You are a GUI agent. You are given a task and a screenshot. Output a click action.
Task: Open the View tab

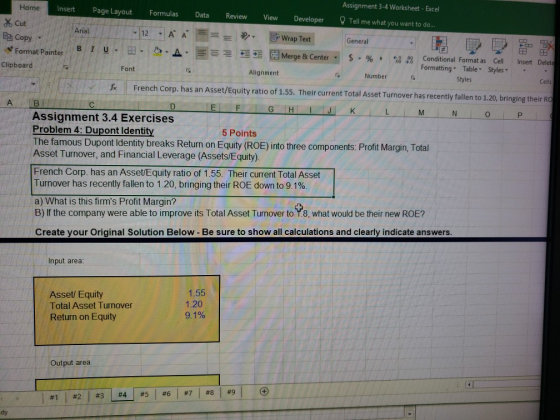[x=270, y=18]
